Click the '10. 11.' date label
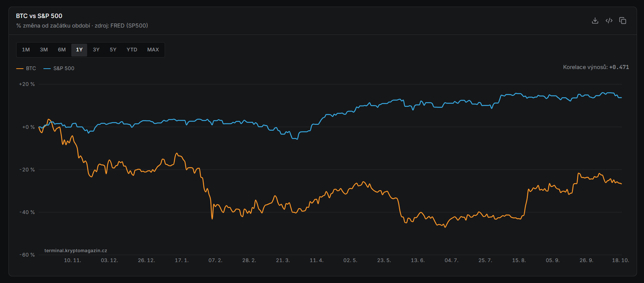 pyautogui.click(x=72, y=260)
